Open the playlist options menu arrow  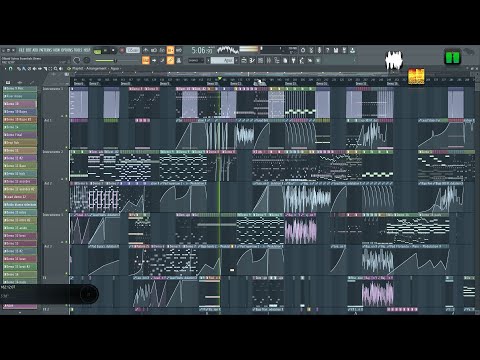[x=5, y=68]
